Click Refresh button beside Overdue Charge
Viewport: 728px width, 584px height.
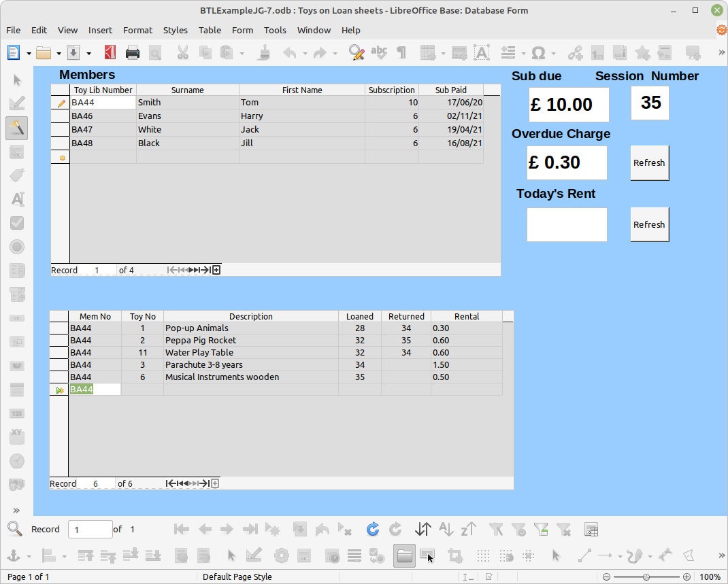point(650,162)
